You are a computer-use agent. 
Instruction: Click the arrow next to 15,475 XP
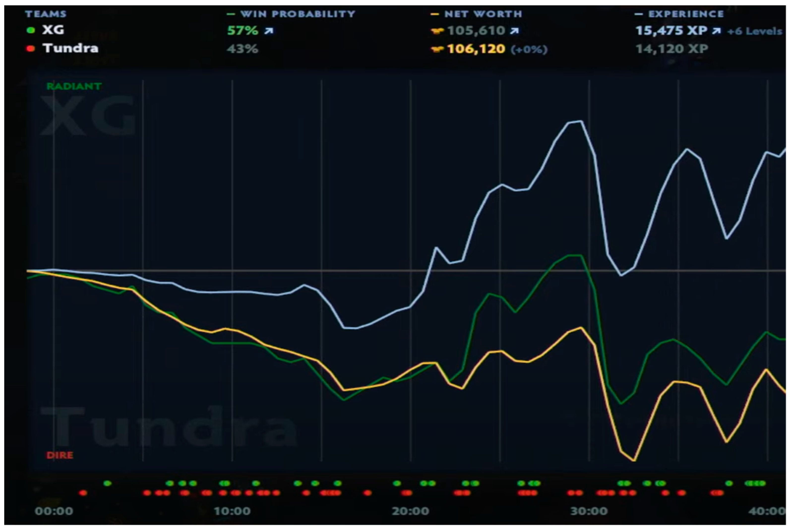pos(716,31)
